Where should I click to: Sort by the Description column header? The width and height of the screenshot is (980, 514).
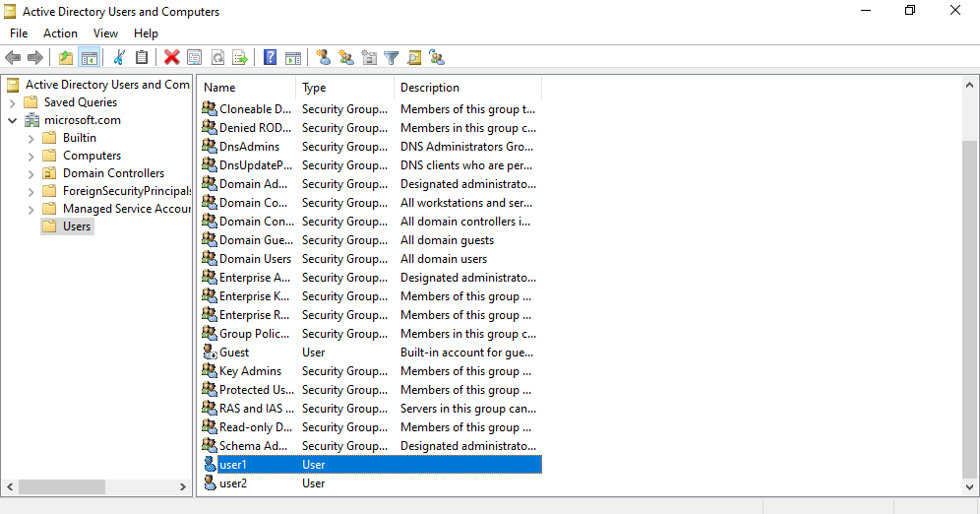pos(467,88)
